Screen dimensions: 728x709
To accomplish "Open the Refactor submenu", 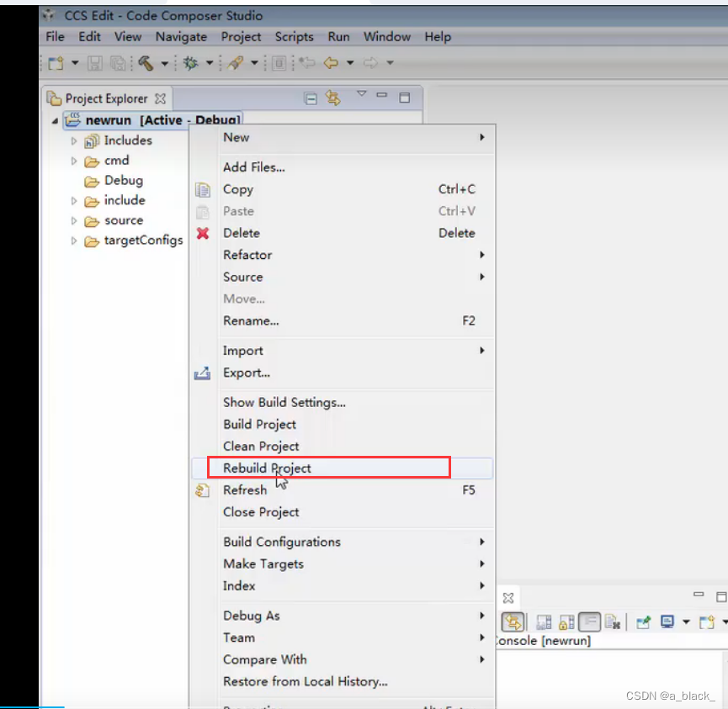I will coord(342,255).
